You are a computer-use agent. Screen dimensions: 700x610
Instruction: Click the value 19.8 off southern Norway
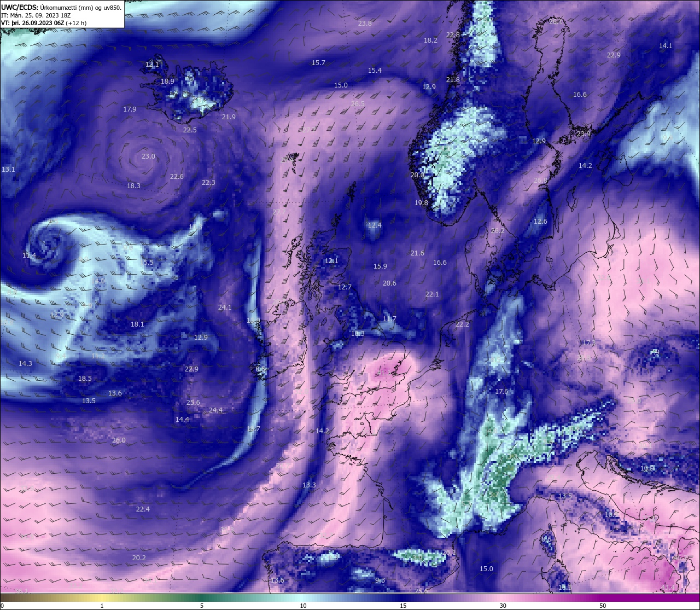click(x=421, y=202)
